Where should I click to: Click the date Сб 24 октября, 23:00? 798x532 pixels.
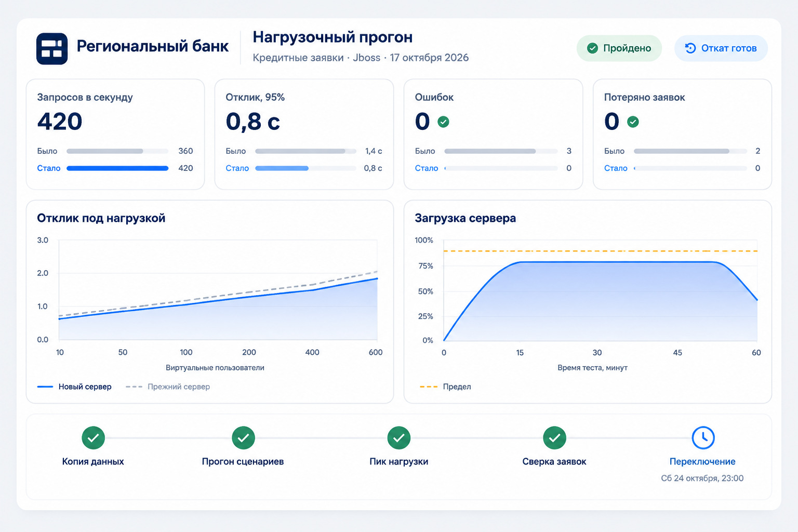702,478
